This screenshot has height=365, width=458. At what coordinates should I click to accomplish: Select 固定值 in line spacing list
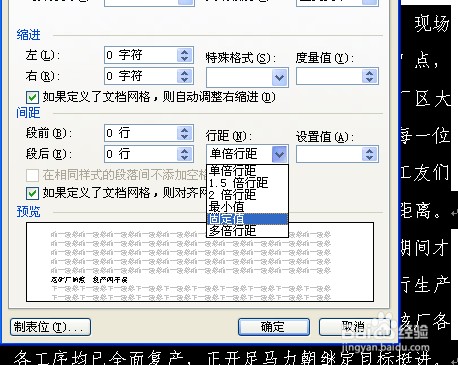coord(247,219)
